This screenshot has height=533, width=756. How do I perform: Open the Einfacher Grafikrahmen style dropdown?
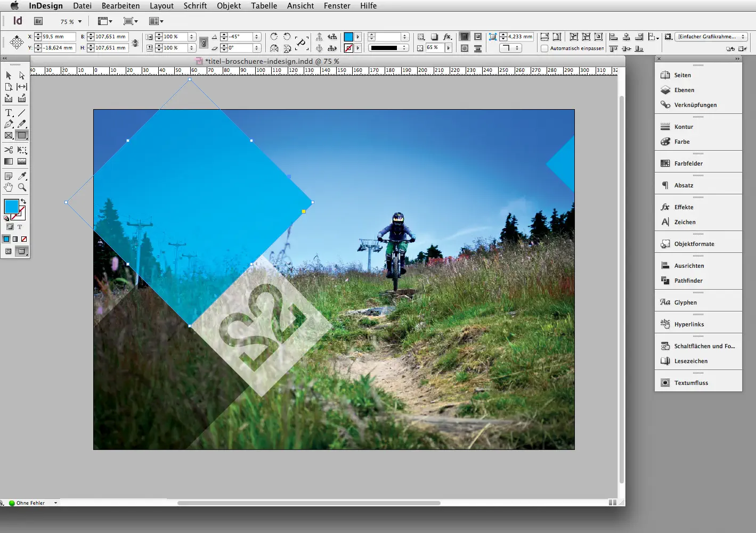point(710,37)
